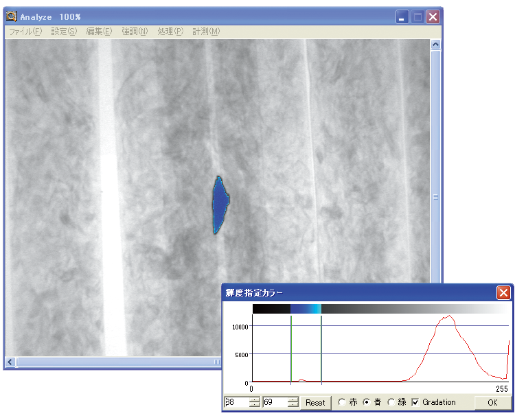
Task: Click the horizontal scrollbar left arrow
Action: [10, 362]
